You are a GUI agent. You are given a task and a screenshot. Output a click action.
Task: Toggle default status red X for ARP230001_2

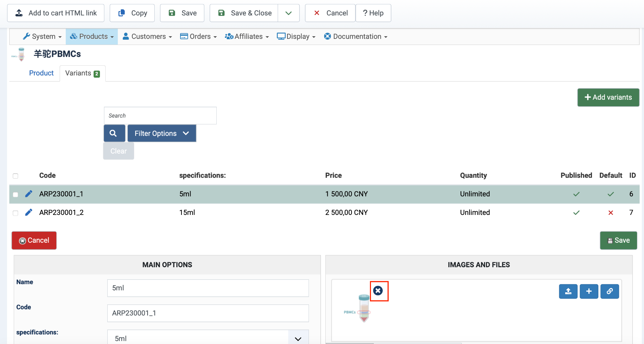(610, 213)
